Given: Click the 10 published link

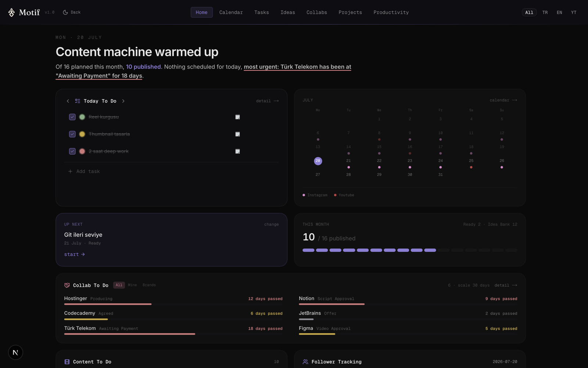Looking at the screenshot, I should click(x=143, y=67).
